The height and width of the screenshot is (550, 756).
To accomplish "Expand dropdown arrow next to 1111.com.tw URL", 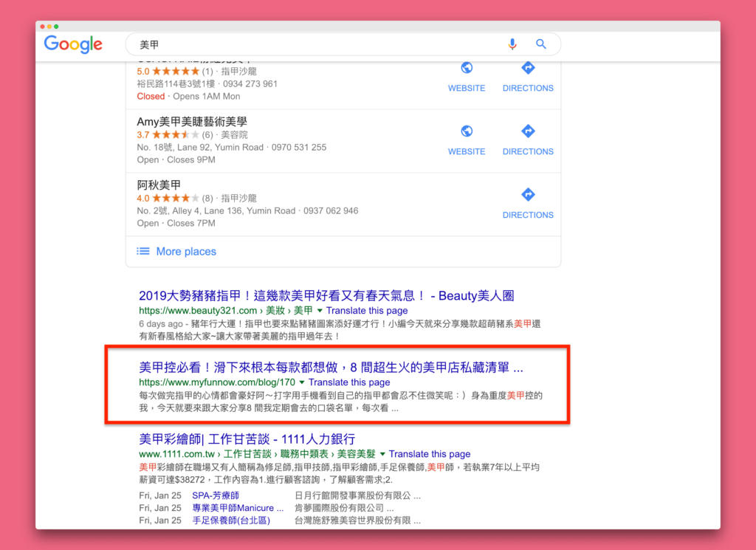I will 382,454.
